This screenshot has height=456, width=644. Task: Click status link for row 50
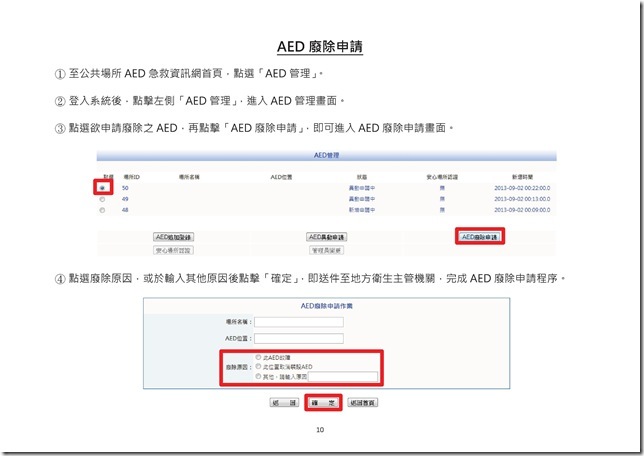(362, 188)
